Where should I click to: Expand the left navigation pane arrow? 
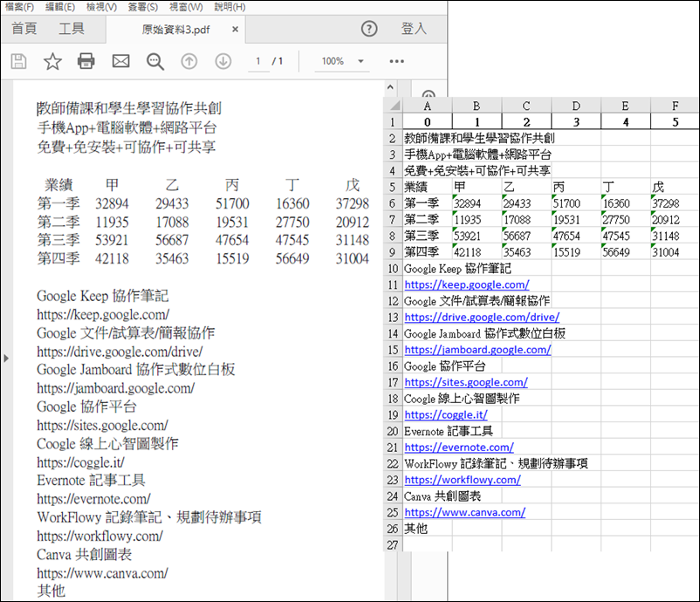click(x=6, y=358)
